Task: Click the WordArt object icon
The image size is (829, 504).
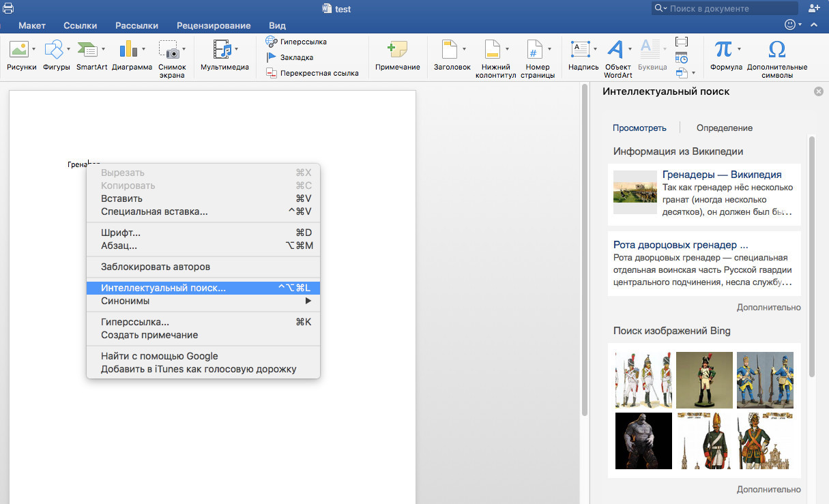Action: [615, 49]
